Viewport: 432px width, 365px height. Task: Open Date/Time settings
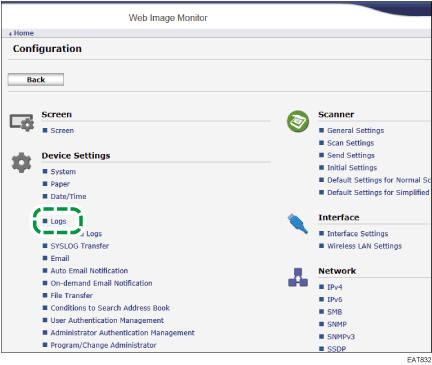tap(68, 197)
